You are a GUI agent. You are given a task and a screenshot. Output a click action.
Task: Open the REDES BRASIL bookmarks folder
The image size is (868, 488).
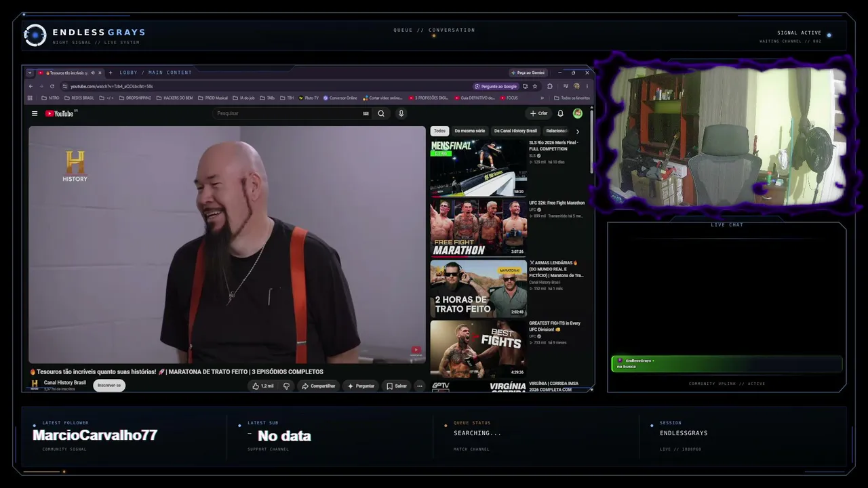[79, 98]
